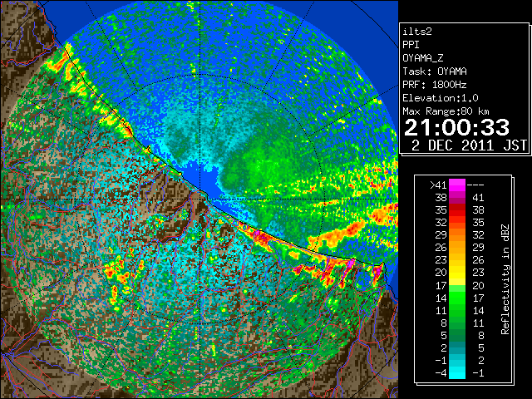The height and width of the screenshot is (399, 532).
Task: Click the 'PPI' scan type text
Action: (x=411, y=45)
